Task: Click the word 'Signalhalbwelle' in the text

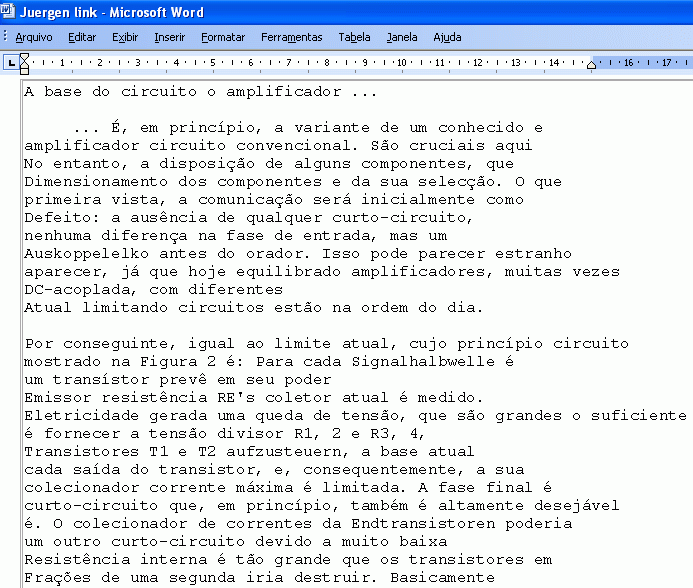Action: (423, 362)
